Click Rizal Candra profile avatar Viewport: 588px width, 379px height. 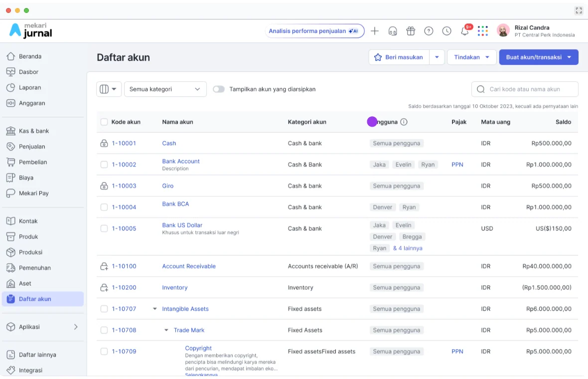(503, 30)
